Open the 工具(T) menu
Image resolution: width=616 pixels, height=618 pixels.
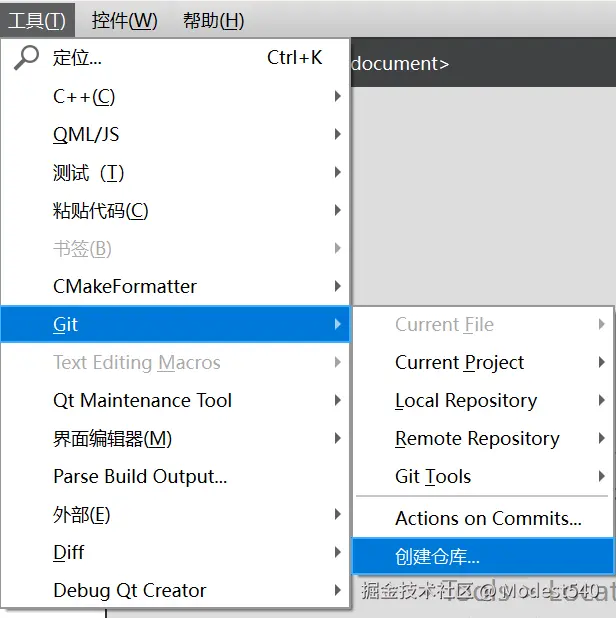tap(37, 20)
